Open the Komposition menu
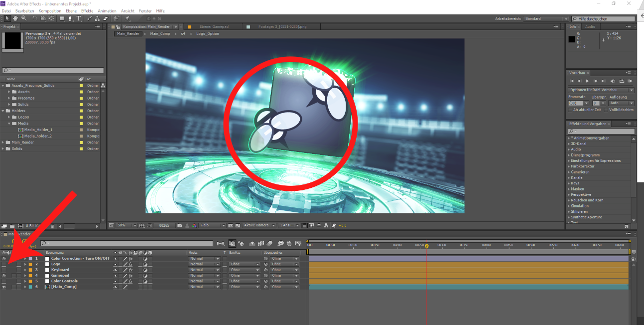This screenshot has width=644, height=325. (x=50, y=10)
